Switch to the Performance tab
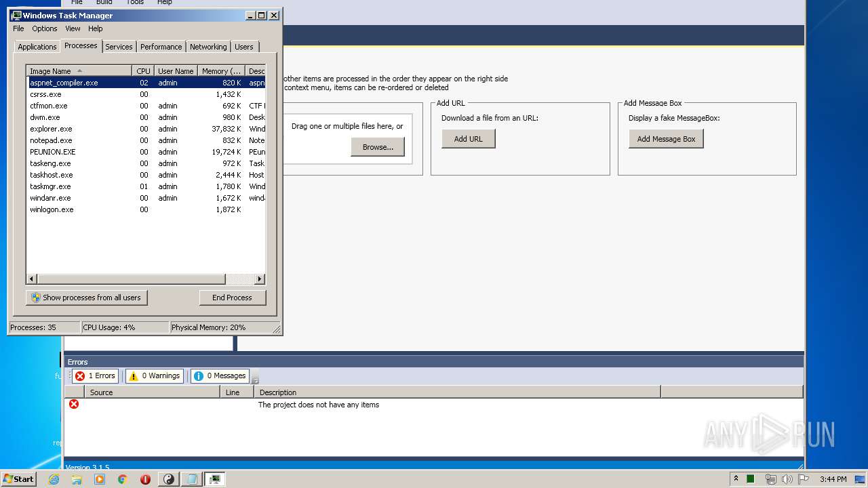Screen dimensions: 868x488 click(161, 47)
